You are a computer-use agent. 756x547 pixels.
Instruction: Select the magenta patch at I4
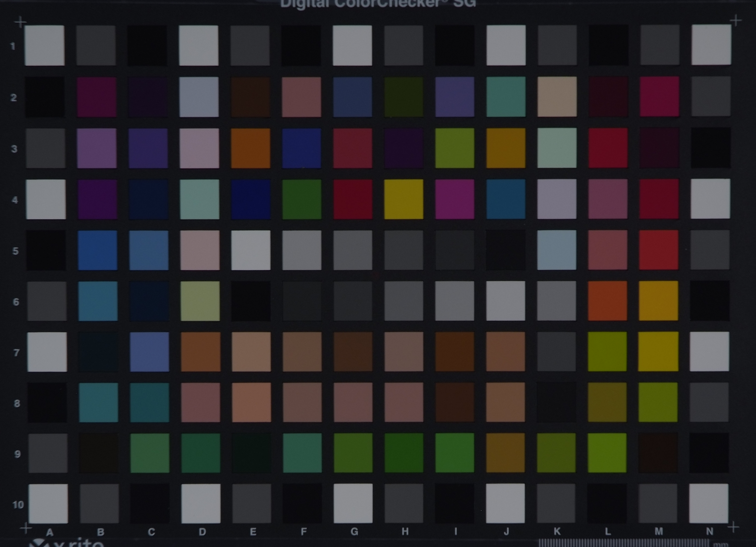455,199
